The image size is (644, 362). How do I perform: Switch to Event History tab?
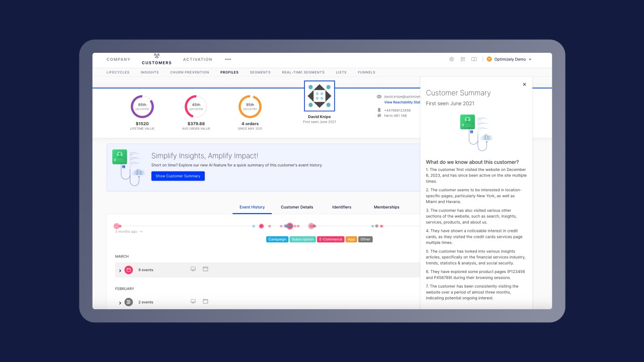pyautogui.click(x=252, y=207)
